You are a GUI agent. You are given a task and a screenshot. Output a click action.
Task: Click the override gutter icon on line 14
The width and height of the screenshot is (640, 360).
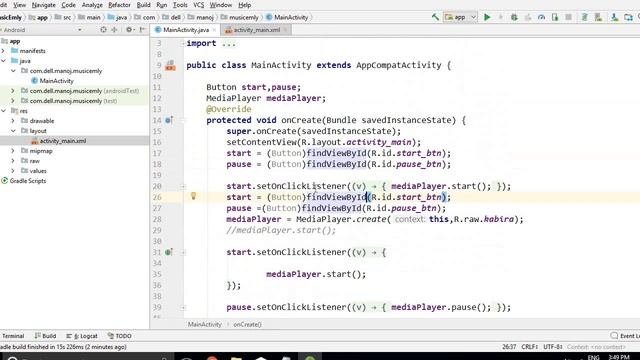tap(169, 120)
